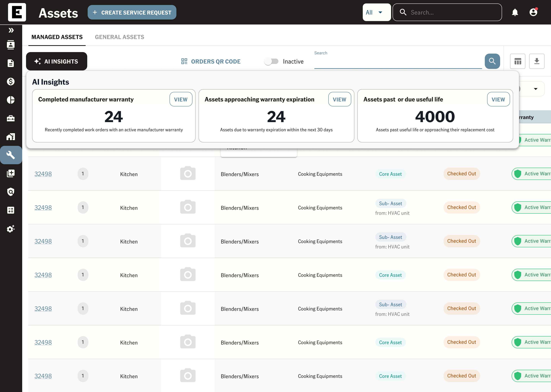This screenshot has height=392, width=551.
Task: Toggle the AI Insights button
Action: click(x=57, y=61)
